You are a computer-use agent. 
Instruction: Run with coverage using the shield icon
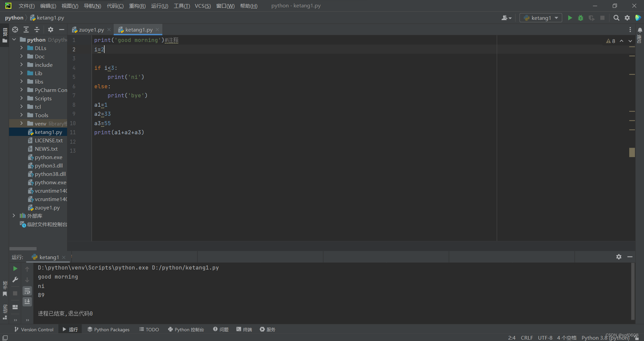[x=592, y=18]
